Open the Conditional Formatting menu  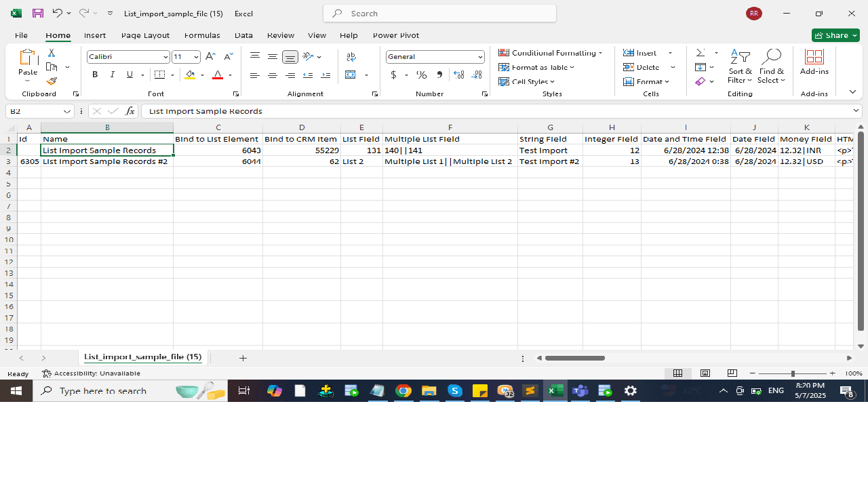(551, 53)
